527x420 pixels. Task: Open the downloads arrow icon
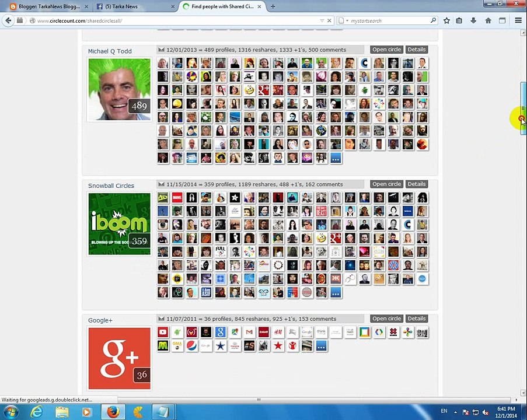pos(473,20)
